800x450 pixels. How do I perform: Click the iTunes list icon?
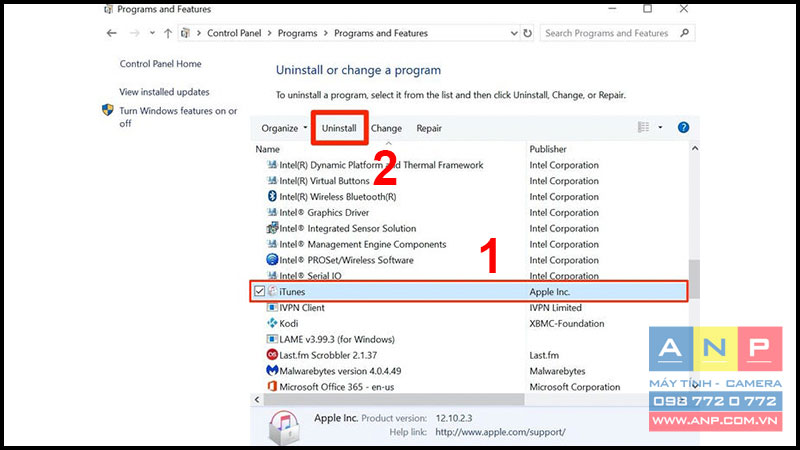click(272, 291)
